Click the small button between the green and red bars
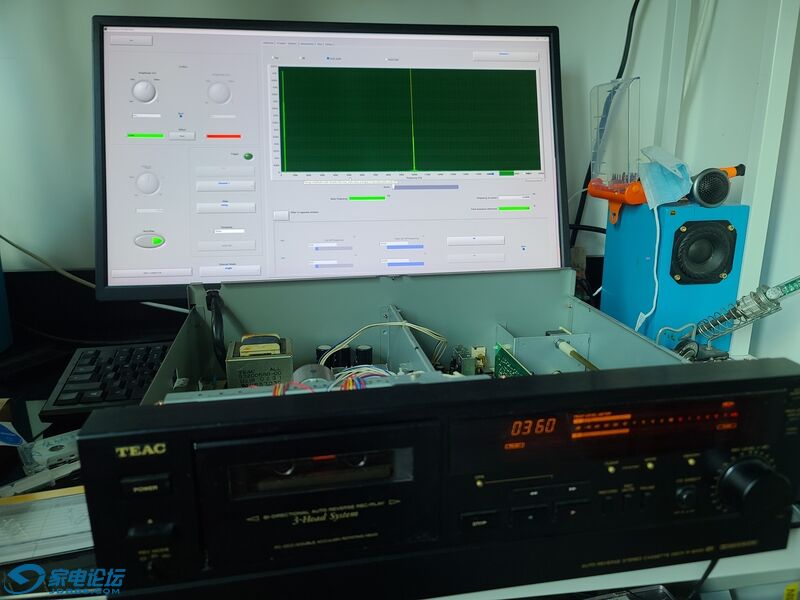Screen dimensions: 800x600 [181, 135]
